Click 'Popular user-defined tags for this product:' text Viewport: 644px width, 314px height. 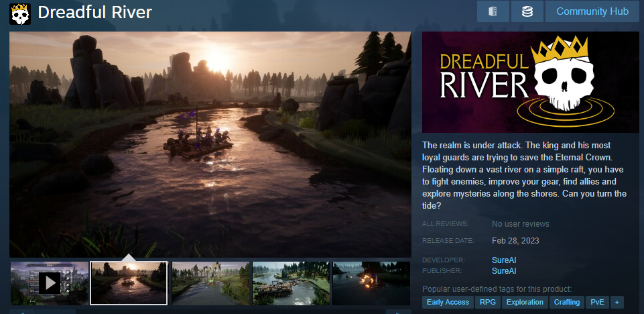pyautogui.click(x=497, y=289)
